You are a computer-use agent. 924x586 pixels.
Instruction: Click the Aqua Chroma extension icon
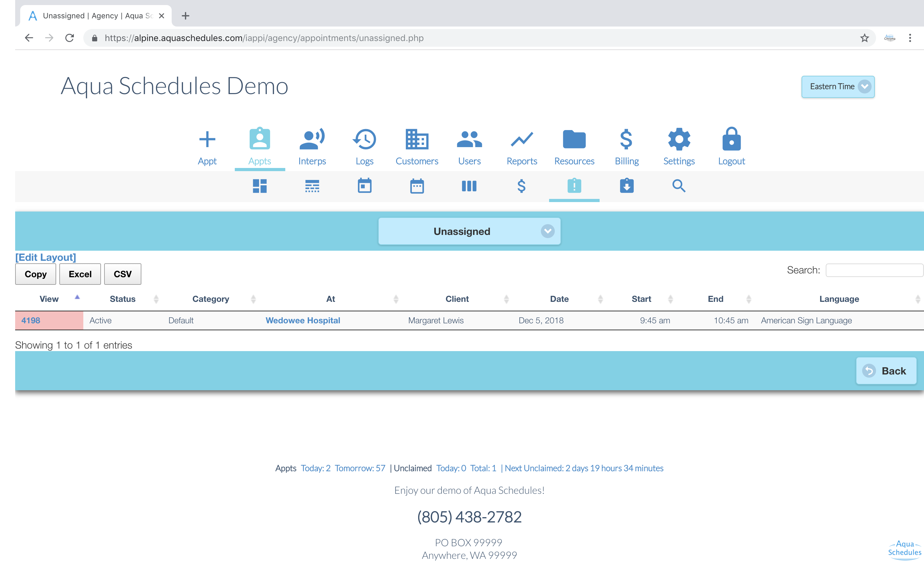[x=890, y=38]
